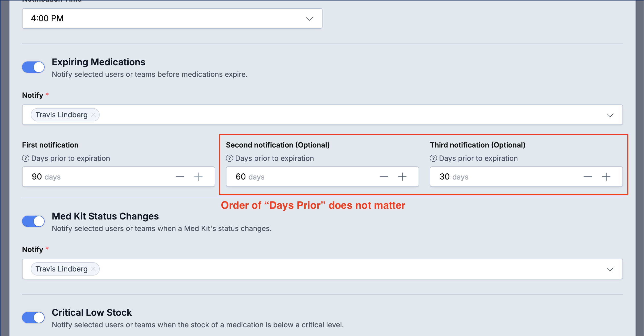The image size is (644, 336).
Task: Click the Med Kit Status Changes heading
Action: [x=105, y=216]
